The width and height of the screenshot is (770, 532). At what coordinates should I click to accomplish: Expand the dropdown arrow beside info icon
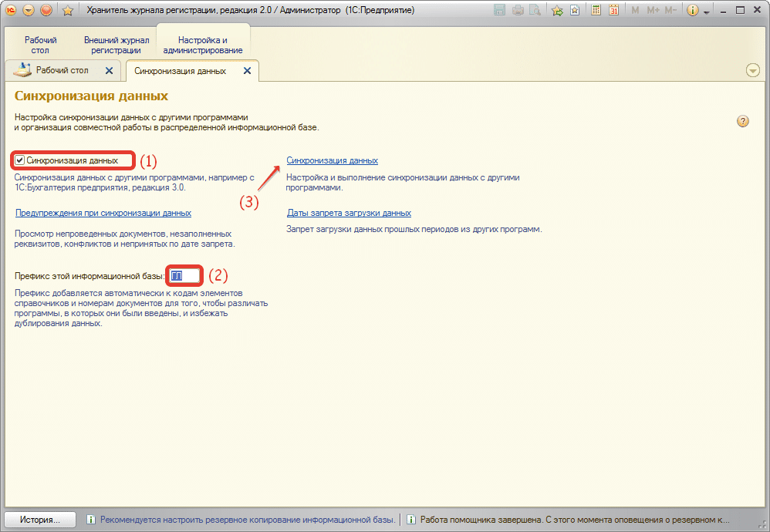pyautogui.click(x=705, y=10)
